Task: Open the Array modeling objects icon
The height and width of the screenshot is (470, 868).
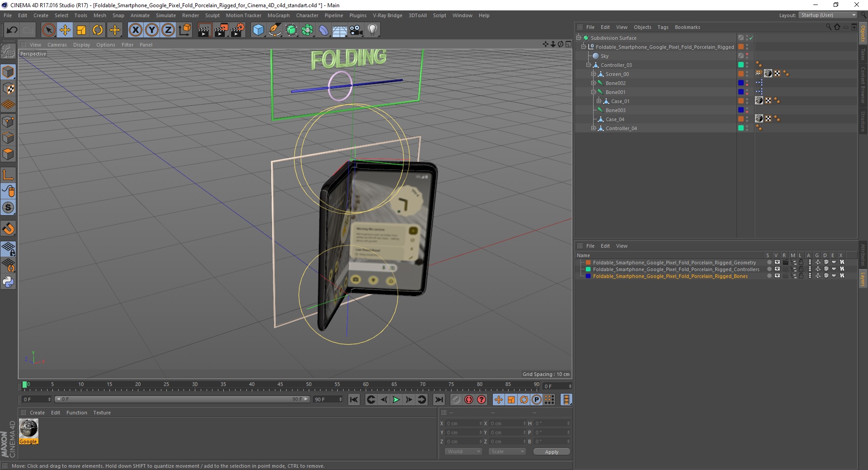Action: coord(307,30)
